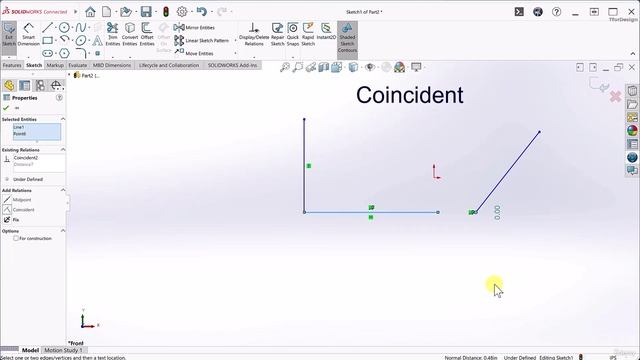
Task: Click Mirror Entities
Action: pos(194,27)
